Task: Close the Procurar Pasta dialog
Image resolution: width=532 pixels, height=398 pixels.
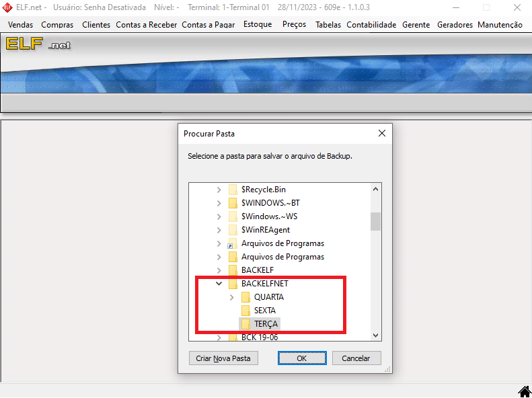Action: click(382, 134)
